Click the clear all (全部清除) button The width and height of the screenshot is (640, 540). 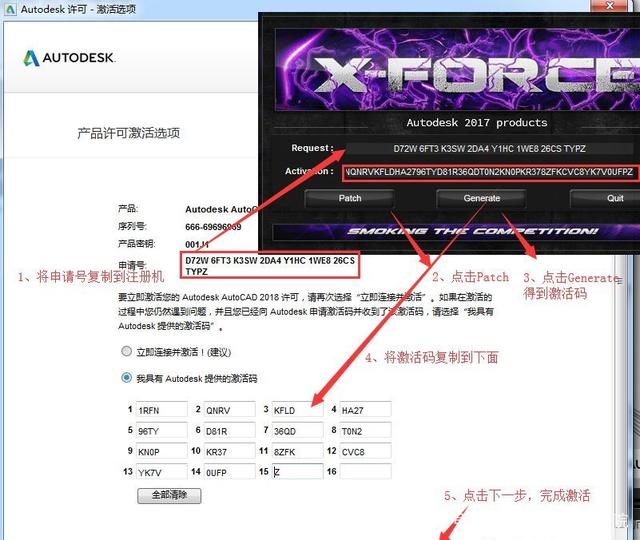tap(169, 496)
